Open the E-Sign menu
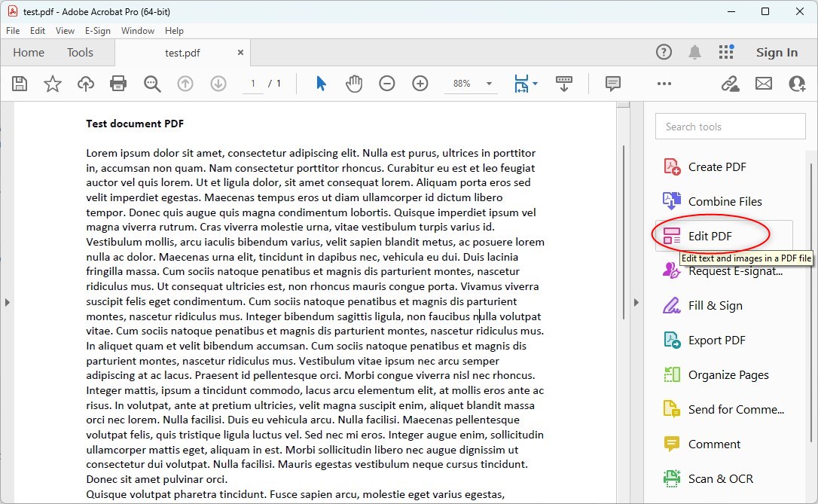Viewport: 818px width, 504px height. 97,31
